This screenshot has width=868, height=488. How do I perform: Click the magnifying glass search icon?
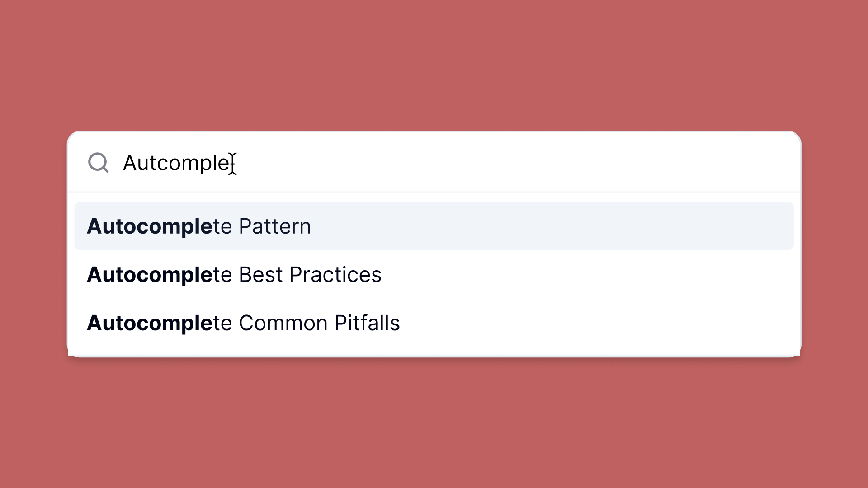(x=98, y=163)
